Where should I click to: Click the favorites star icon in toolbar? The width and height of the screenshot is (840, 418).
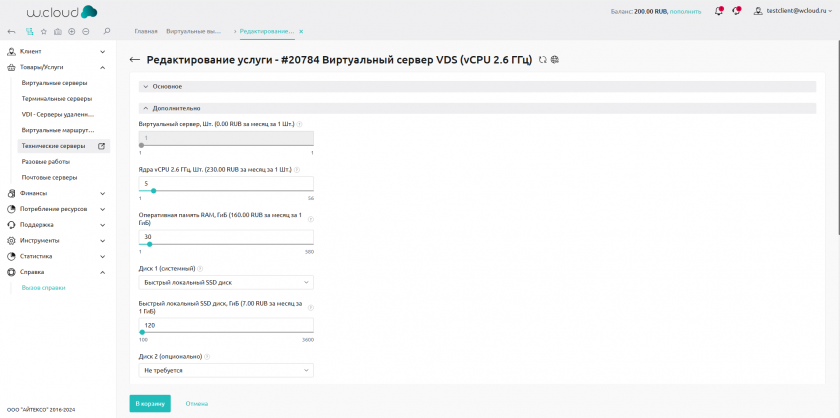pyautogui.click(x=43, y=31)
